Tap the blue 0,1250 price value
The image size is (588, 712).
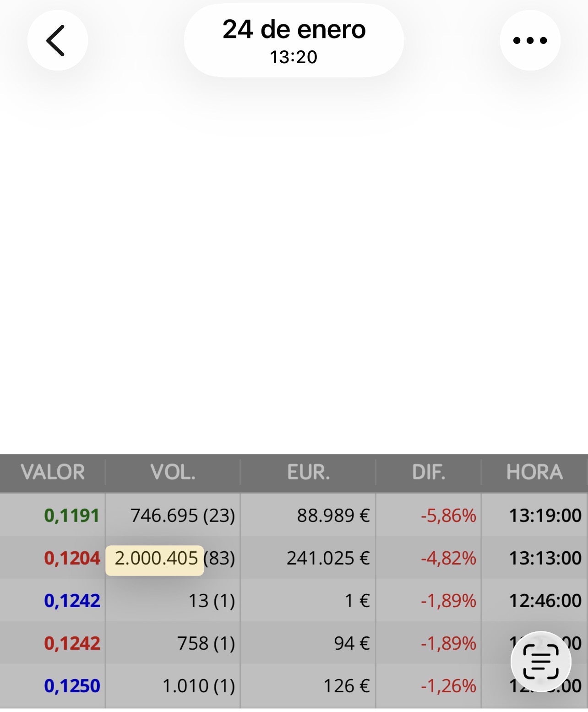click(72, 686)
